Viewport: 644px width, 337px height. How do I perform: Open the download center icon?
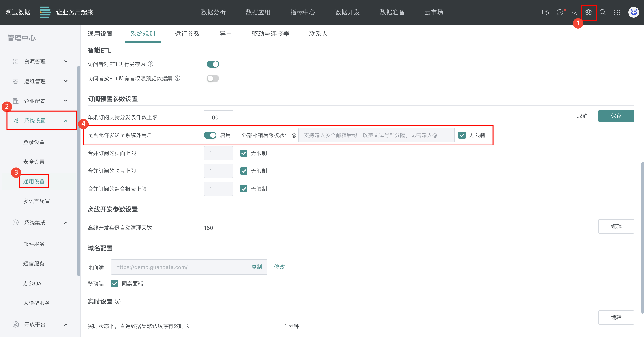pos(574,12)
